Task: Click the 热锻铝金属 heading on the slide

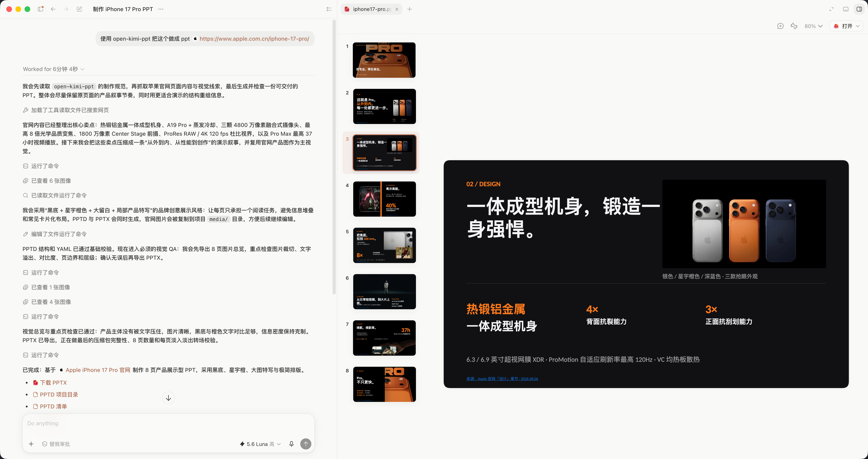Action: pyautogui.click(x=496, y=309)
